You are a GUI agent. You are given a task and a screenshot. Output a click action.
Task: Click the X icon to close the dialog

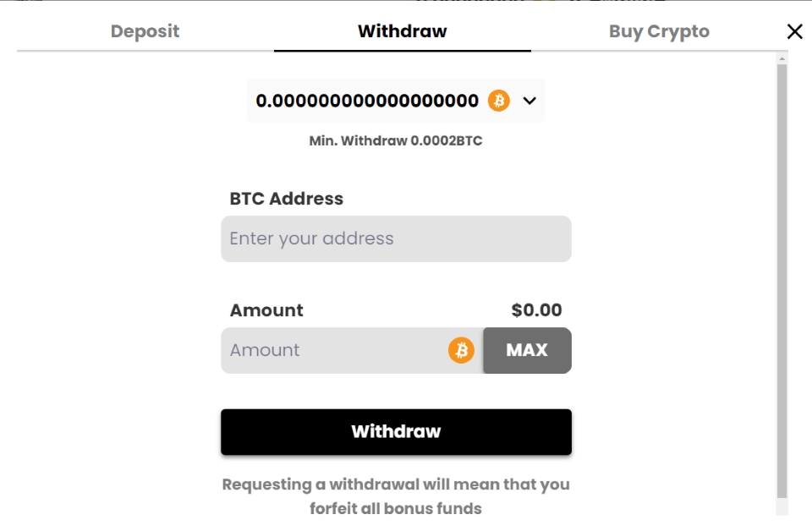coord(793,33)
